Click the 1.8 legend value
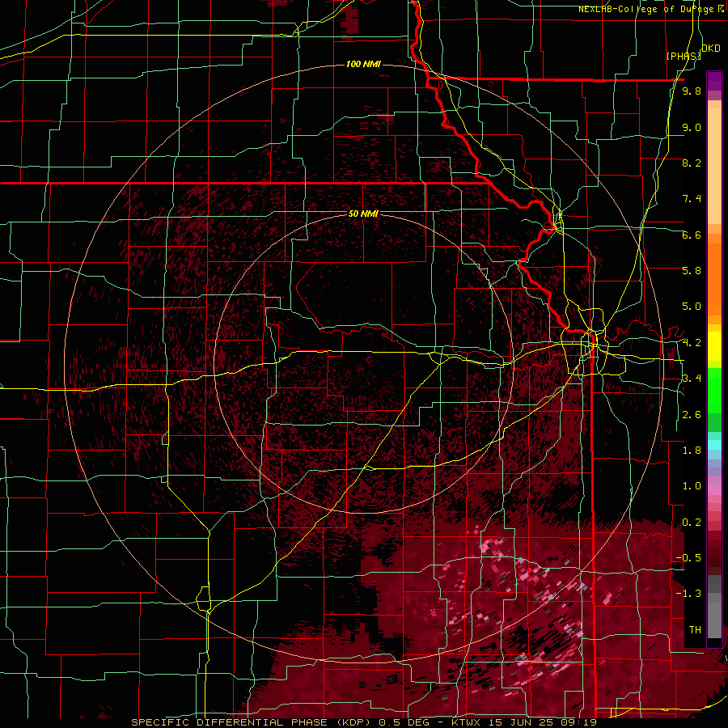This screenshot has height=728, width=728. (x=692, y=451)
